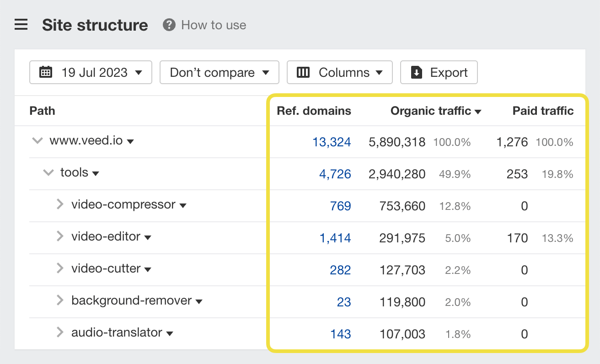This screenshot has width=600, height=364.
Task: Click the calendar icon in date button
Action: point(46,72)
